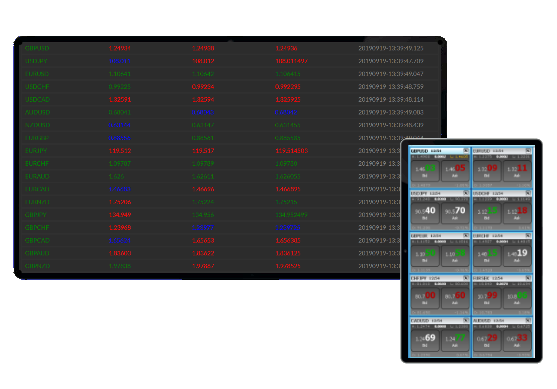This screenshot has width=557, height=389.
Task: Close the CADUSD price tile
Action: coord(466,320)
